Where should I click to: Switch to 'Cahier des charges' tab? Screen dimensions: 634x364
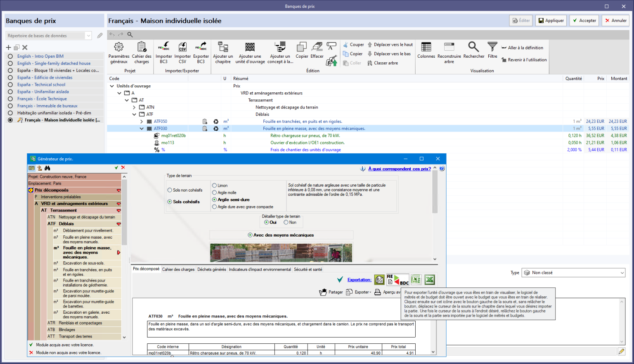178,270
